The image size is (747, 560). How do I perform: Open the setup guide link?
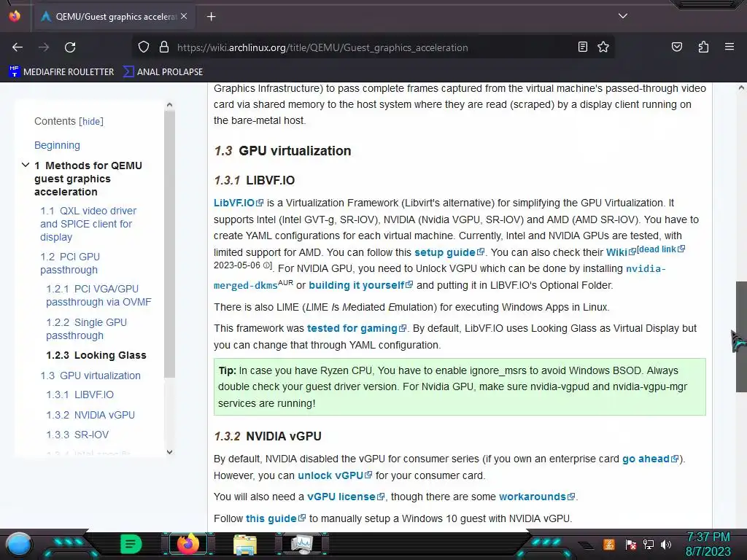click(449, 252)
